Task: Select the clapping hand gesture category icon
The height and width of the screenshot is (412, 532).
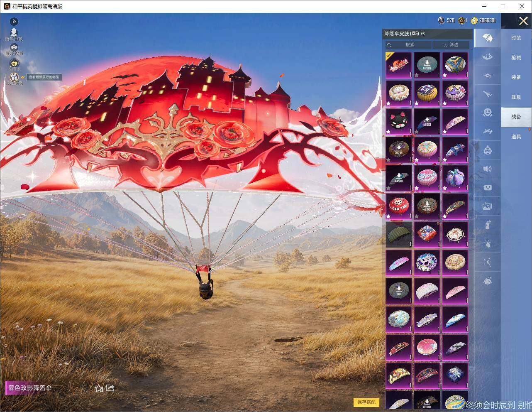Action: coord(488,243)
